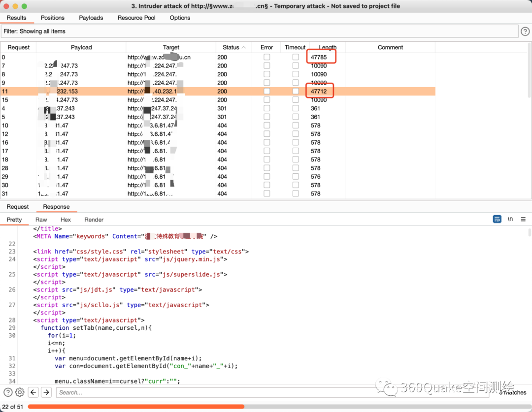The image size is (532, 412).
Task: Open search settings gear
Action: pos(20,392)
